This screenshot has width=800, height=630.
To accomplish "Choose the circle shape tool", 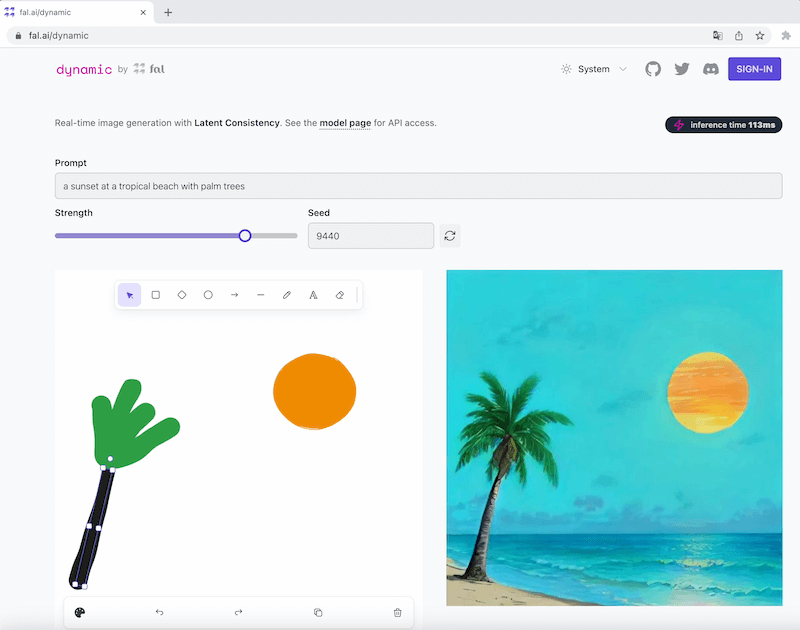I will [x=208, y=295].
